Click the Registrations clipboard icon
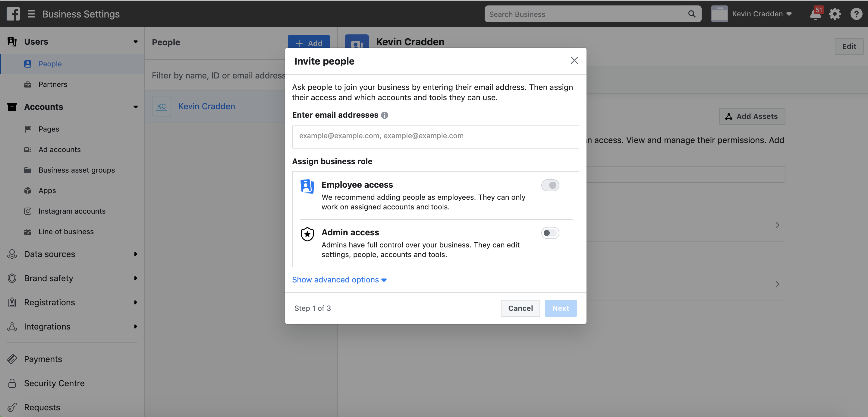This screenshot has width=868, height=417. click(12, 302)
